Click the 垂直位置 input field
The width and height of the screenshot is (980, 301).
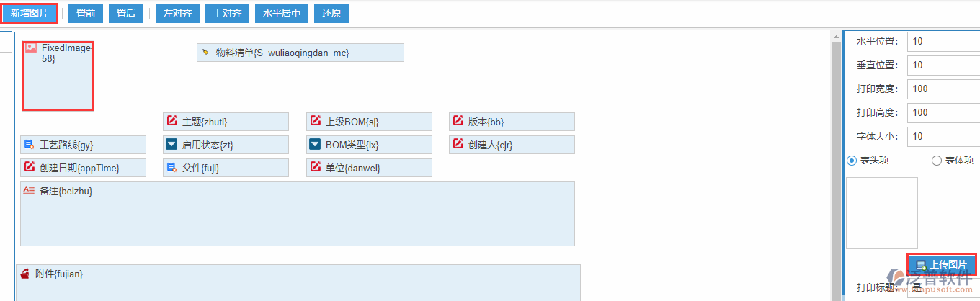943,65
